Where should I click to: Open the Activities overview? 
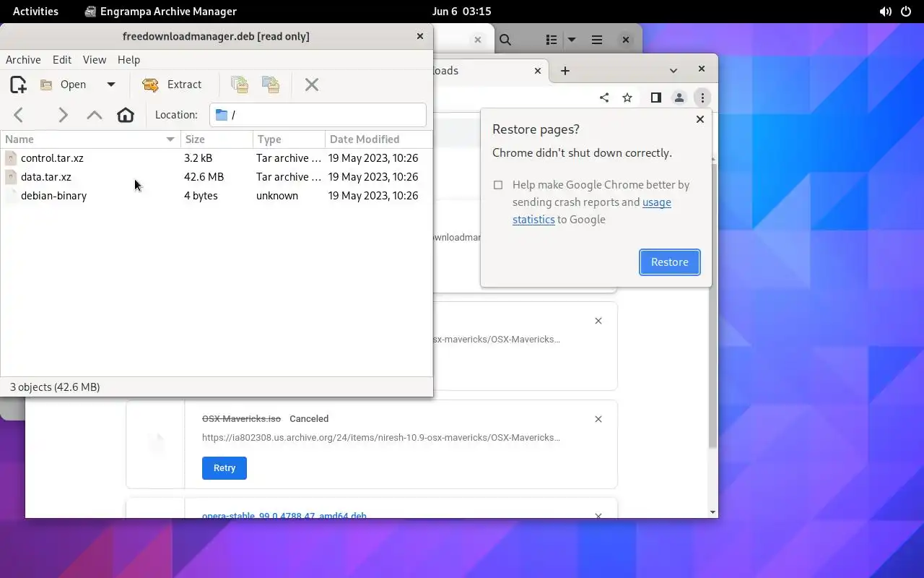tap(35, 11)
